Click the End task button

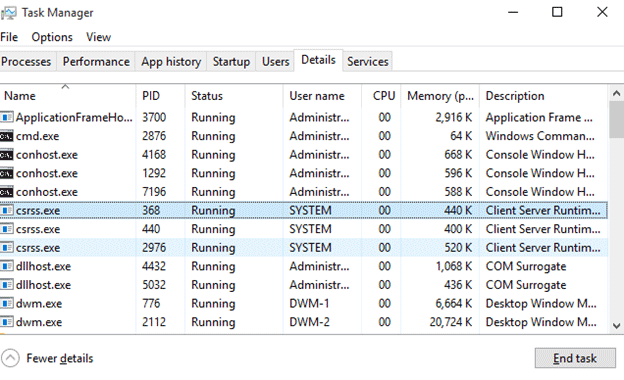pyautogui.click(x=575, y=358)
